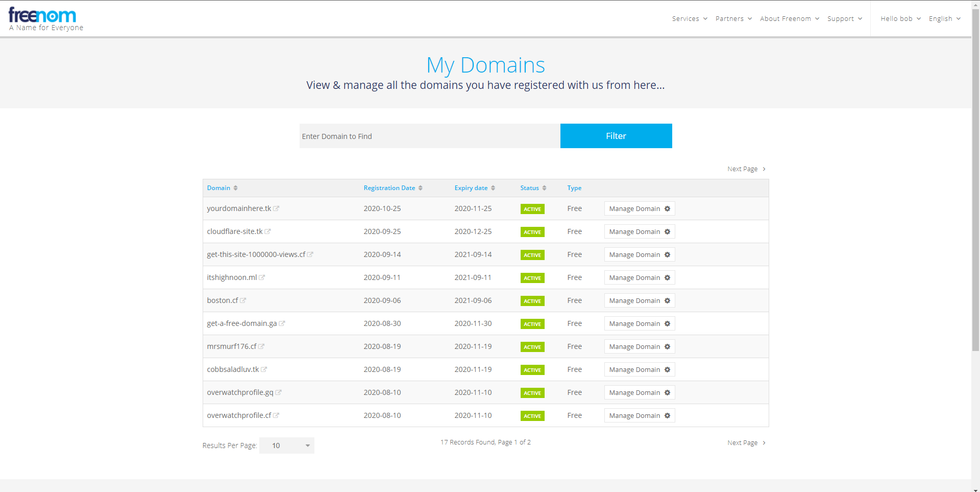Open the Support menu
The image size is (980, 492).
844,18
